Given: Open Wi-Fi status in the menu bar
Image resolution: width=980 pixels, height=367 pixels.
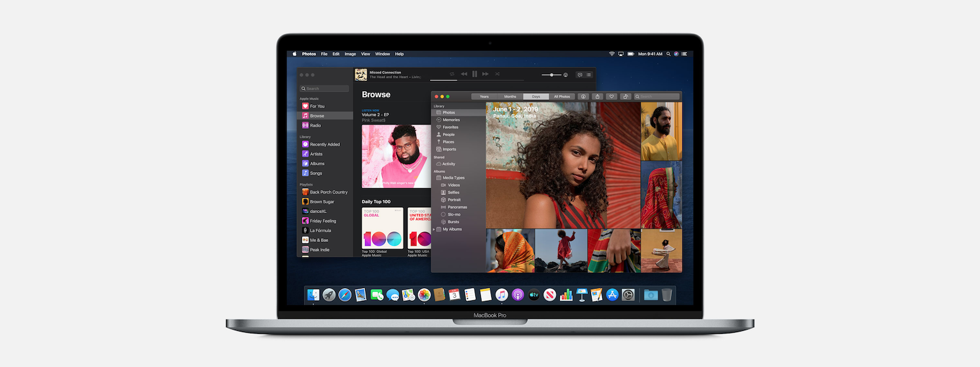Looking at the screenshot, I should pyautogui.click(x=611, y=54).
